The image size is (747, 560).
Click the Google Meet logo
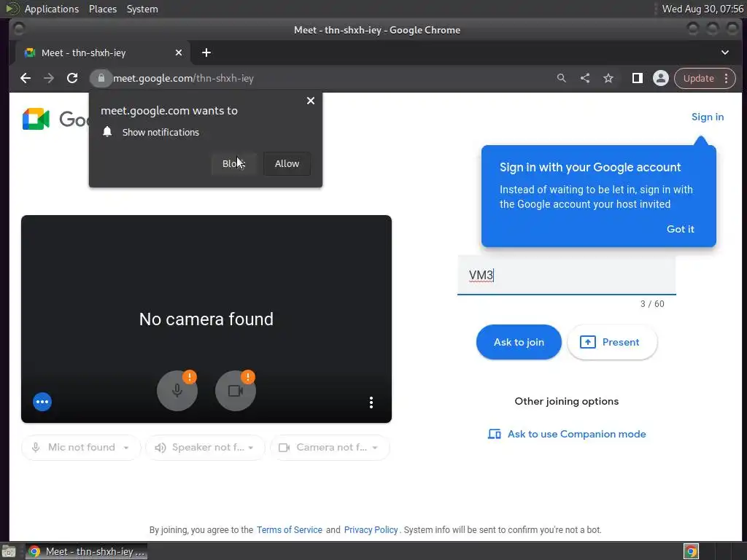tap(36, 119)
